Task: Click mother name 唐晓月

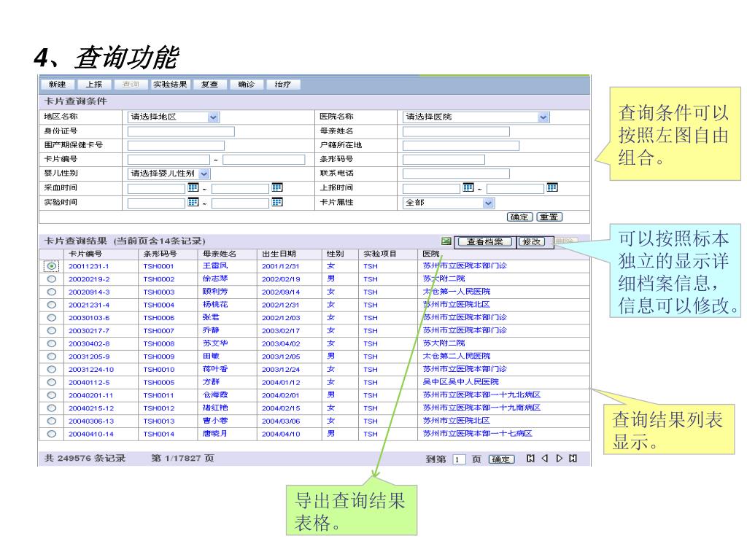Action: 215,433
